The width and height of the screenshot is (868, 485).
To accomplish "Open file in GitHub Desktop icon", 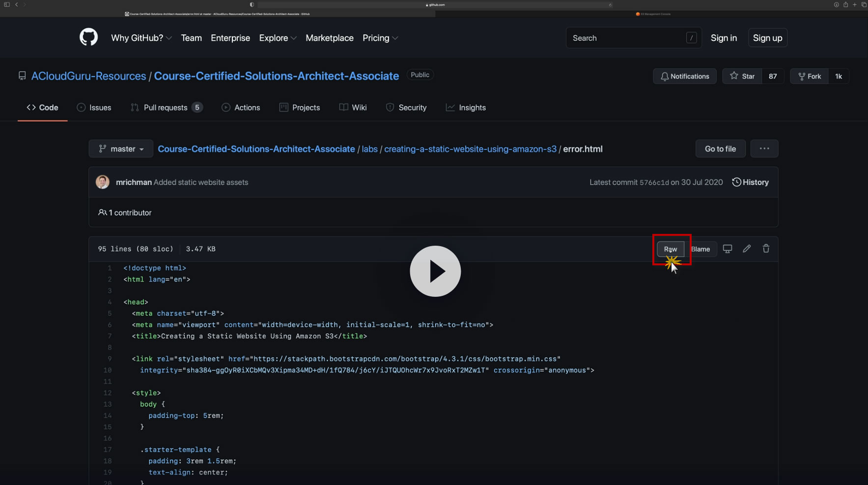I will click(727, 249).
